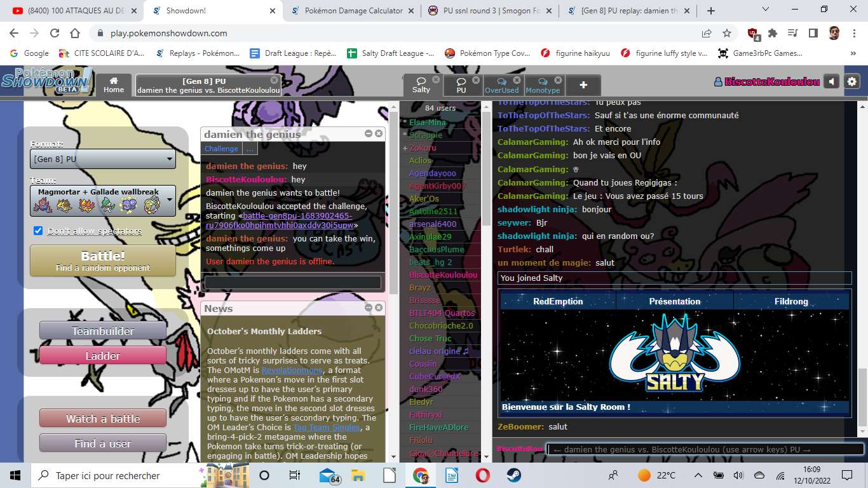Switch to Pokémon Damage Calculator browser tab

(353, 11)
